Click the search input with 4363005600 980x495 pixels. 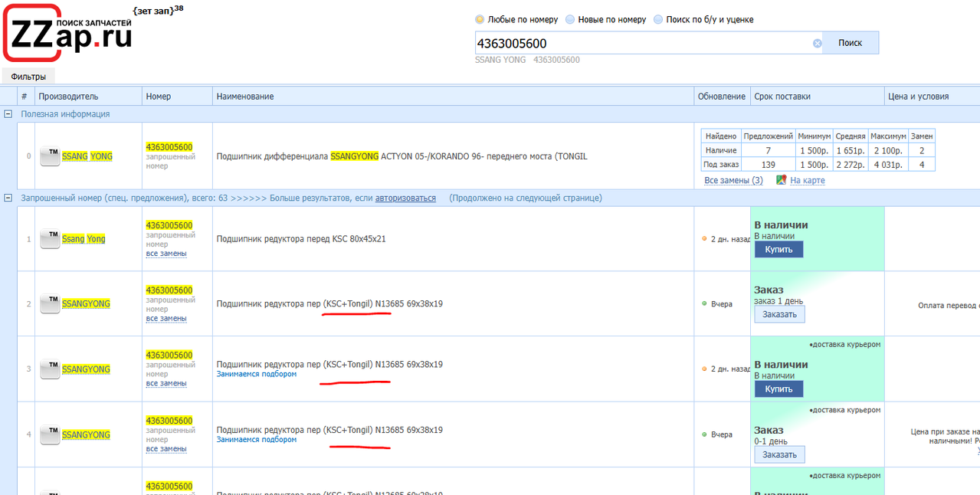tap(642, 43)
